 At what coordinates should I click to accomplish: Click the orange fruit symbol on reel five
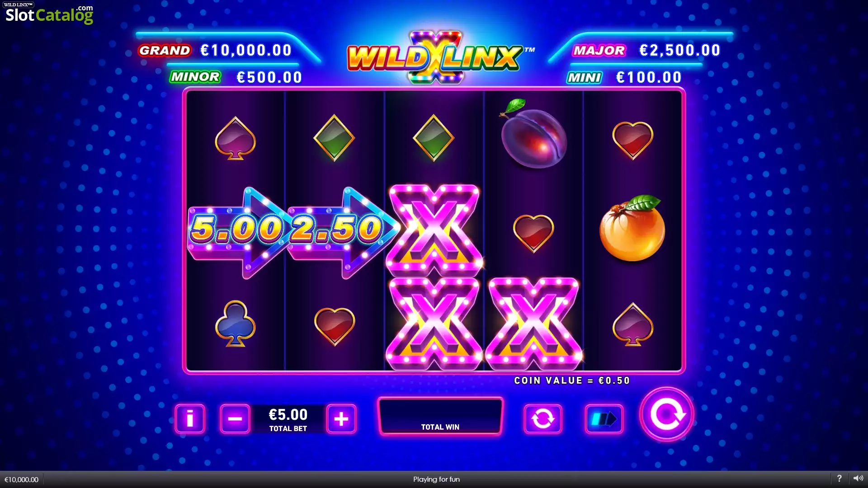[632, 229]
